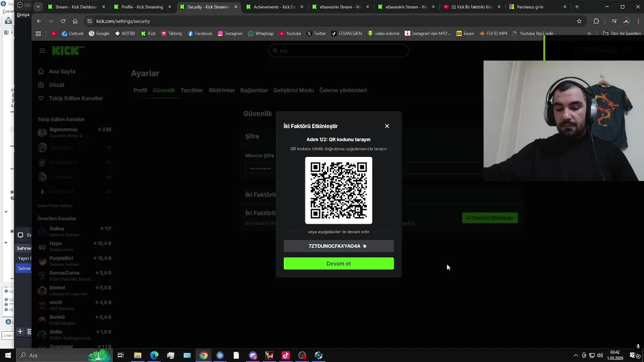Expand Daha Fazla Göster in followed channels
This screenshot has width=644, height=362.
(x=55, y=206)
